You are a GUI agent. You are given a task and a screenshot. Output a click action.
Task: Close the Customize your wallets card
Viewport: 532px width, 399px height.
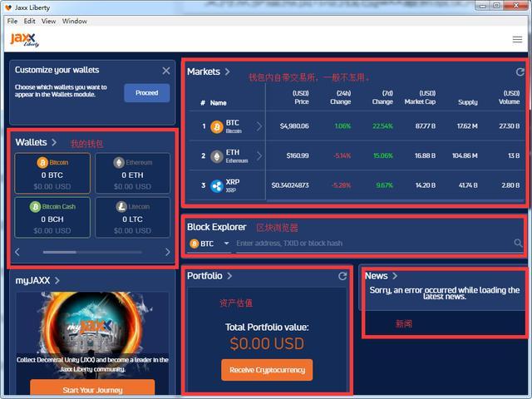[x=165, y=71]
